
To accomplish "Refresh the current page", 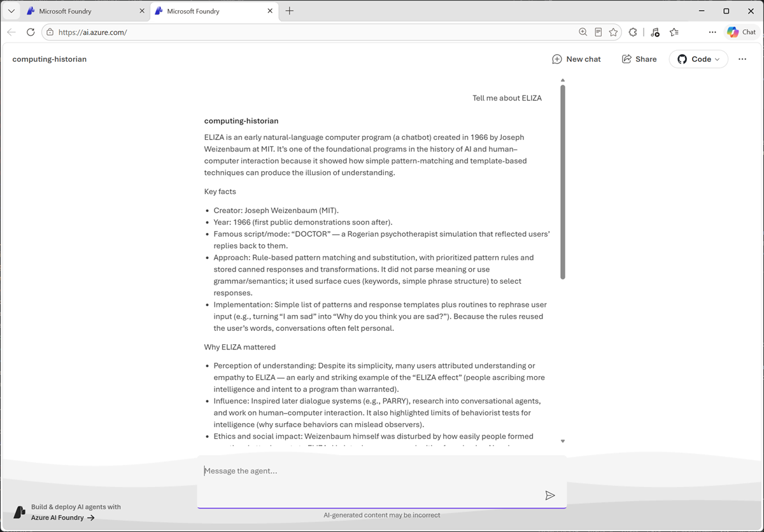I will (x=31, y=32).
